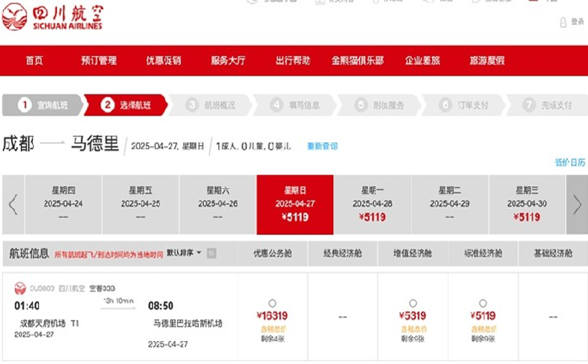Image resolution: width=588 pixels, height=364 pixels.
Task: Go to previous week with left arrow
Action: (x=13, y=204)
